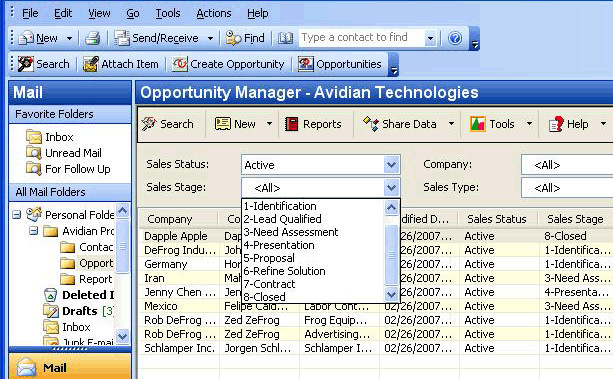Open Opportunities from the toolbar
Image resolution: width=613 pixels, height=379 pixels.
(x=340, y=64)
